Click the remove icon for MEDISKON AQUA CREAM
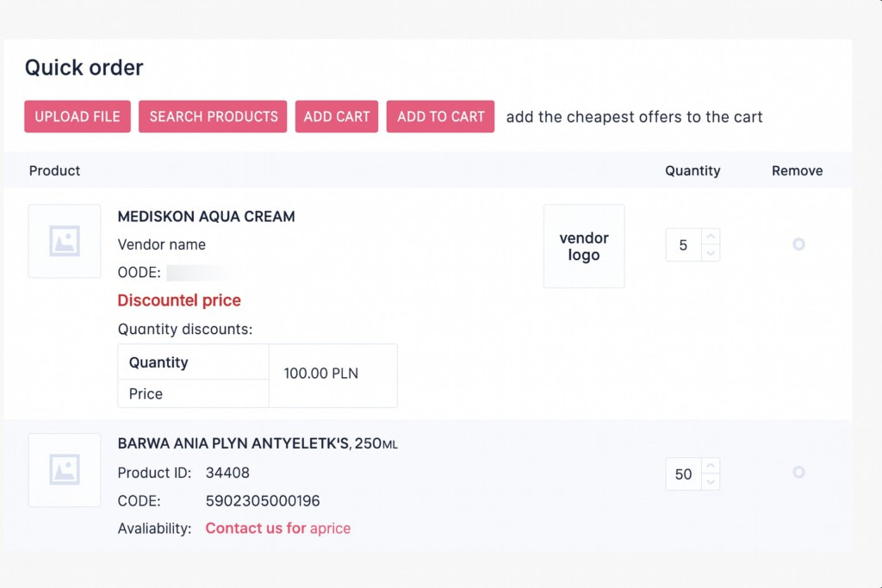Viewport: 882px width, 588px height. [x=798, y=244]
